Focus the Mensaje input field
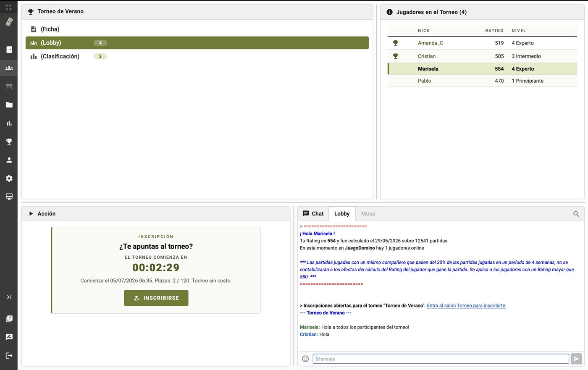The image size is (588, 370). [441, 359]
